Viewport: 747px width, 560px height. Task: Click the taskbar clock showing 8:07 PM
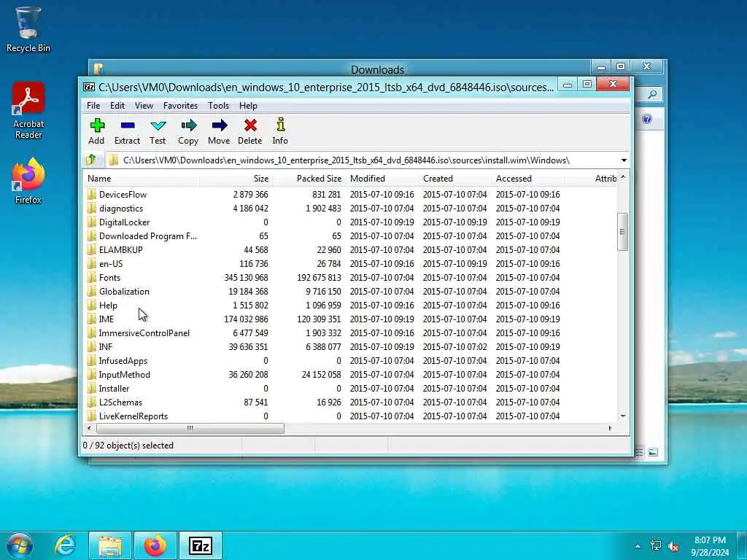[x=710, y=546]
